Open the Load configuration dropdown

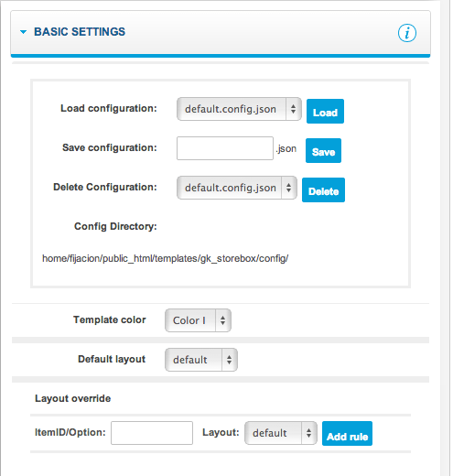click(239, 109)
